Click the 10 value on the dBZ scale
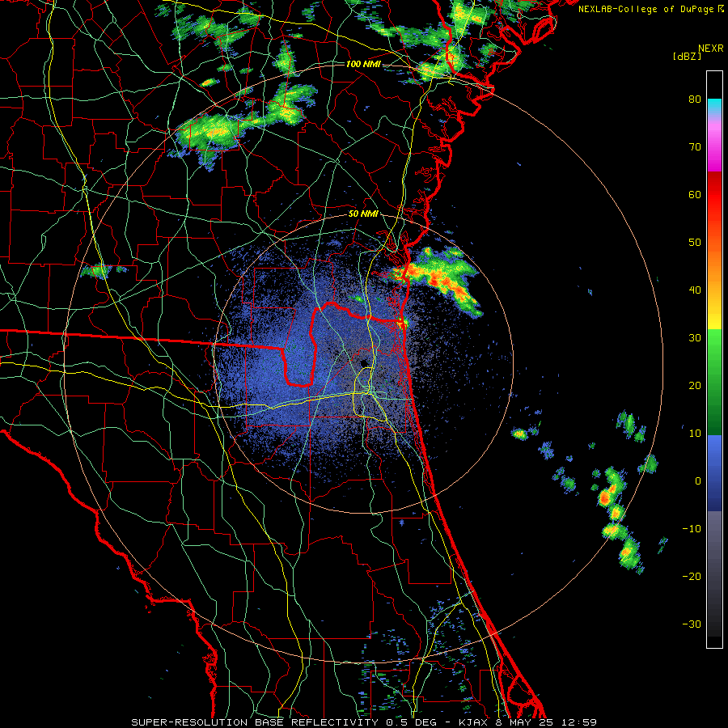 pos(695,434)
